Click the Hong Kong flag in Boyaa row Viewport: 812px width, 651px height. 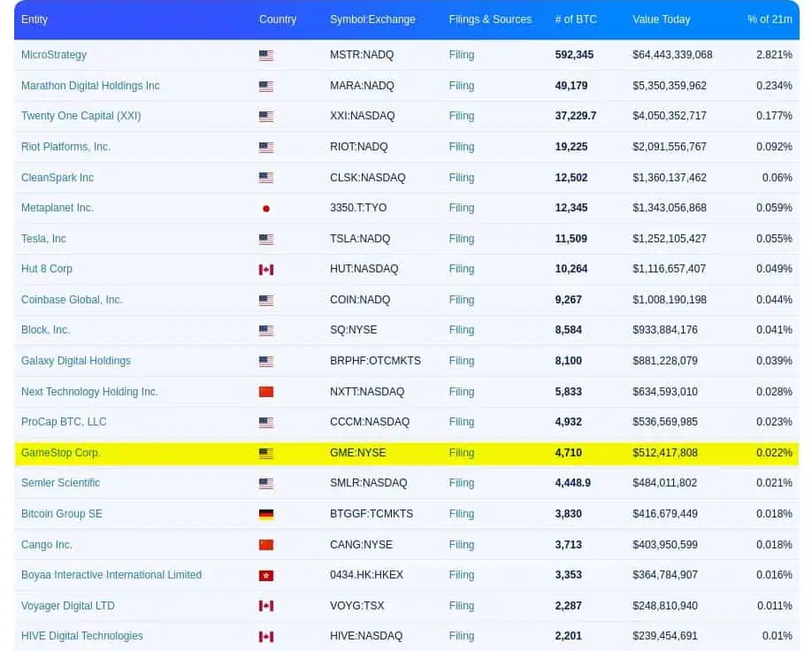(266, 576)
